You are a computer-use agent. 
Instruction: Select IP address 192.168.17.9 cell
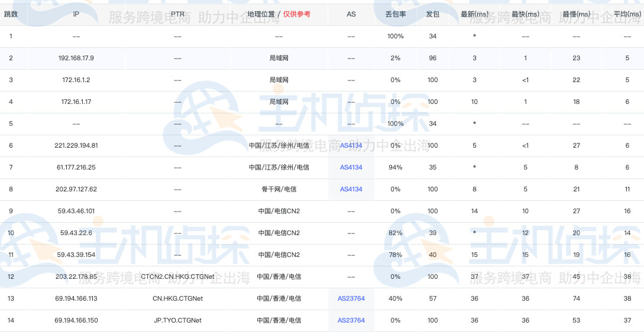[x=76, y=58]
